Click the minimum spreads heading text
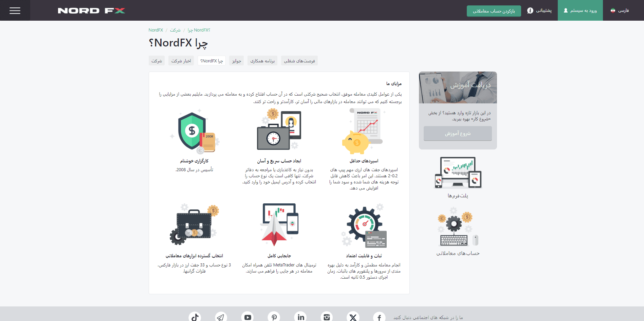 pyautogui.click(x=364, y=161)
